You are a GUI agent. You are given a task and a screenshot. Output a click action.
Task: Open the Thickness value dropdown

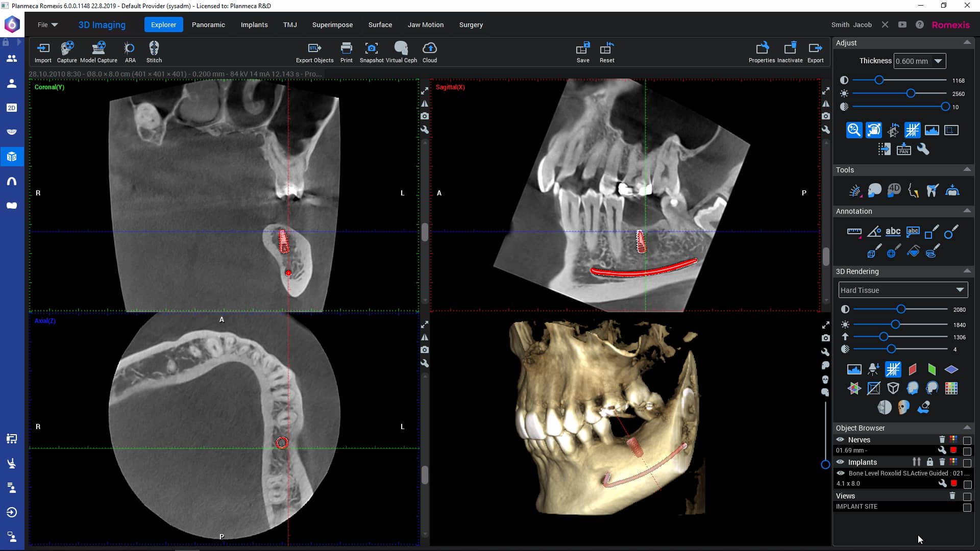pyautogui.click(x=938, y=61)
